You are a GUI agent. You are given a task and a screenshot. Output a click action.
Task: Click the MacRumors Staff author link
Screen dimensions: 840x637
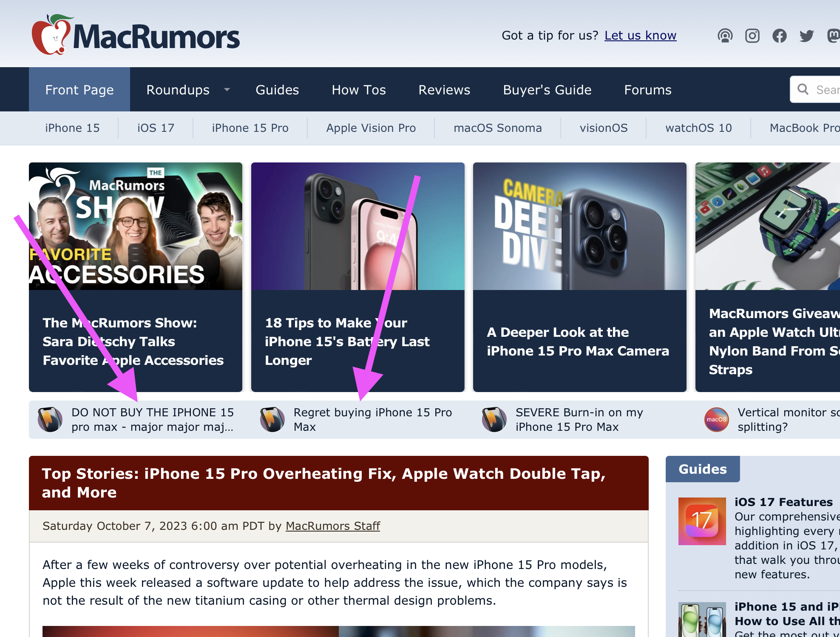click(x=333, y=526)
